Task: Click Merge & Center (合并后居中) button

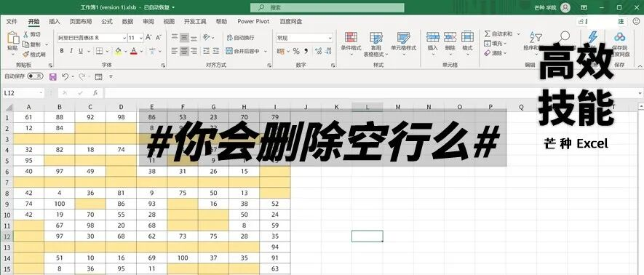Action: click(x=243, y=52)
